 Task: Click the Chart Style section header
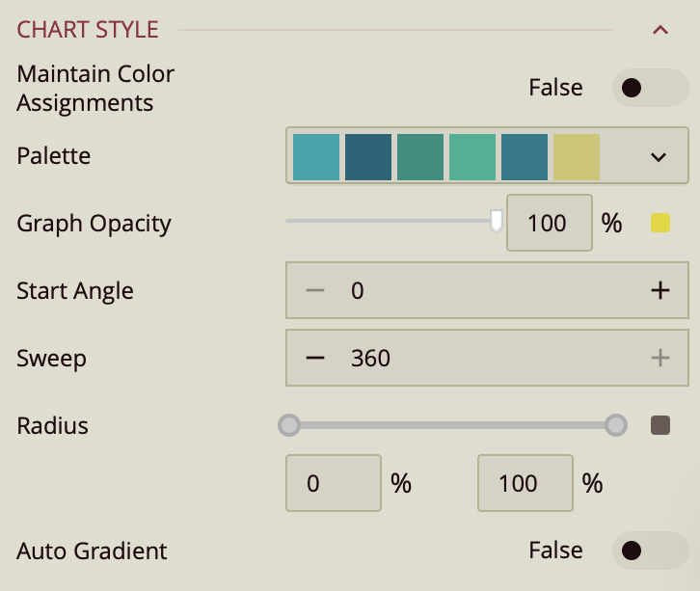coord(88,30)
